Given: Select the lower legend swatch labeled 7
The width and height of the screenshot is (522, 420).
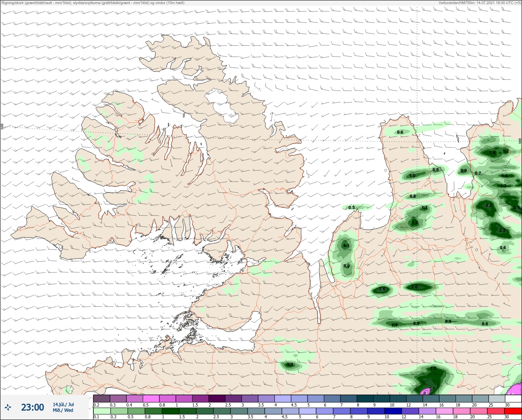Looking at the screenshot, I should (x=342, y=411).
